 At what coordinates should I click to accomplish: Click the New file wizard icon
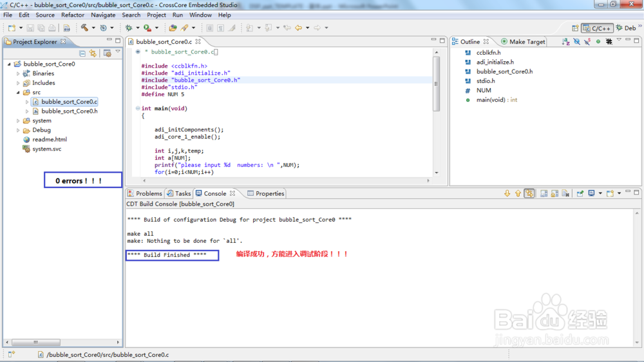(12, 28)
